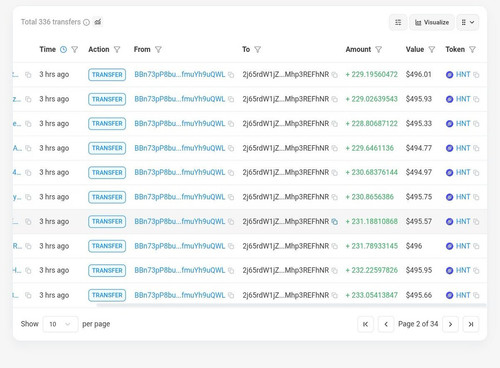Copy To address in the 229.19560472 row

pyautogui.click(x=335, y=75)
